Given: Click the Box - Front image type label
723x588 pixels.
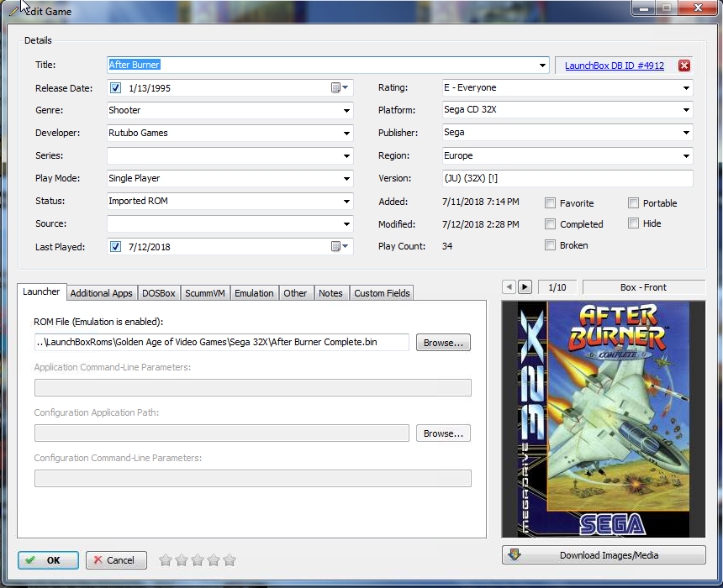Looking at the screenshot, I should click(644, 287).
